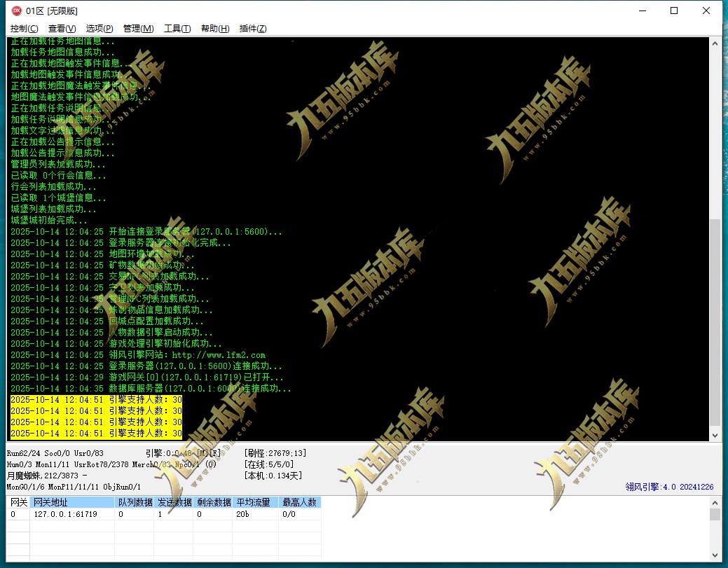
Task: Open the 管理(M) menu
Action: pos(138,29)
